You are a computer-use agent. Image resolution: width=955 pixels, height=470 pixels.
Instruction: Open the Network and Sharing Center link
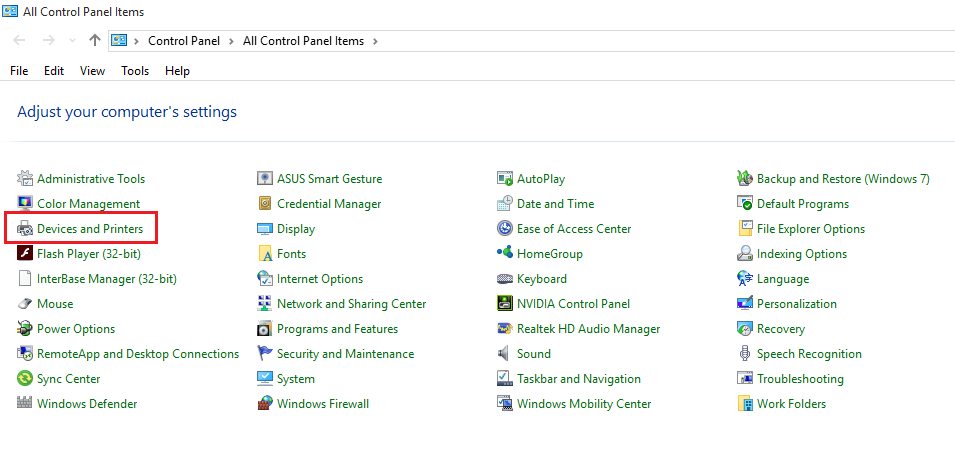coord(351,304)
